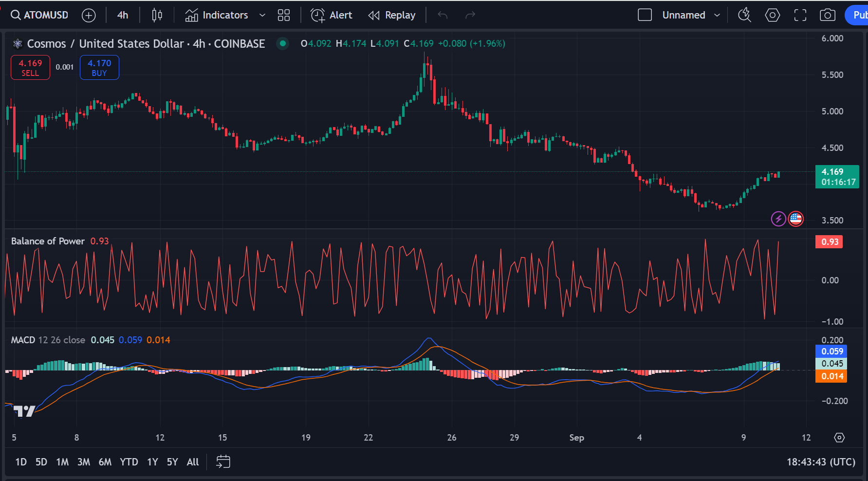Click the TradingView logo
The height and width of the screenshot is (481, 868).
(24, 411)
